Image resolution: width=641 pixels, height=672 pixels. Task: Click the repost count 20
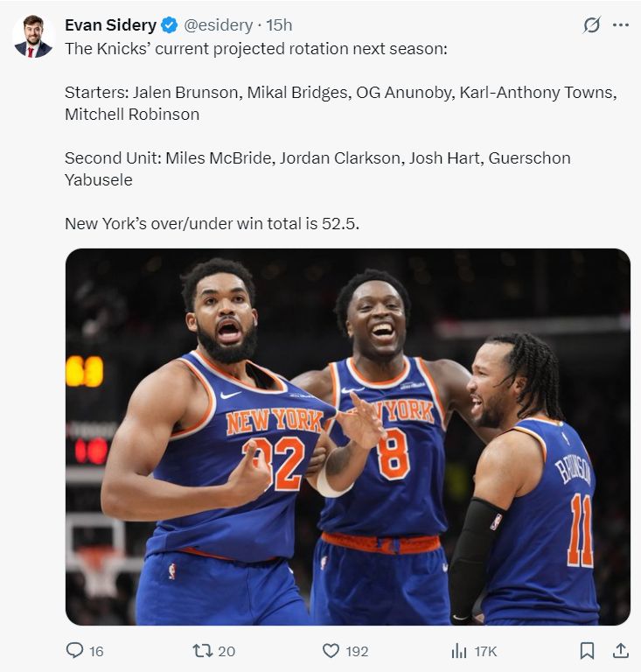tap(226, 651)
